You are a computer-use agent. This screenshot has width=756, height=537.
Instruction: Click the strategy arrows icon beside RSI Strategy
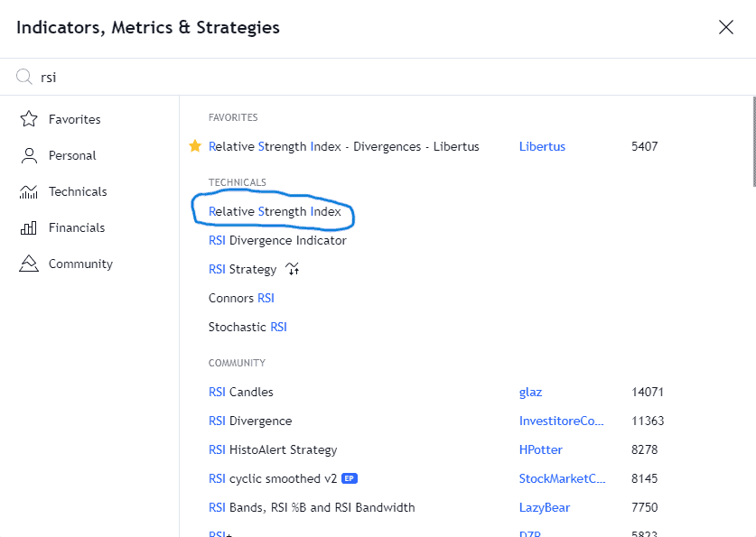point(292,269)
